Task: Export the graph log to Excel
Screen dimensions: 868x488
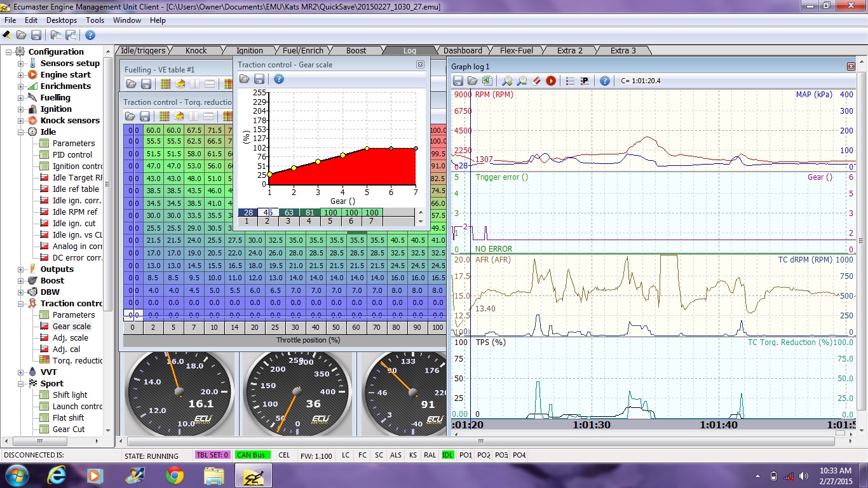Action: [486, 81]
